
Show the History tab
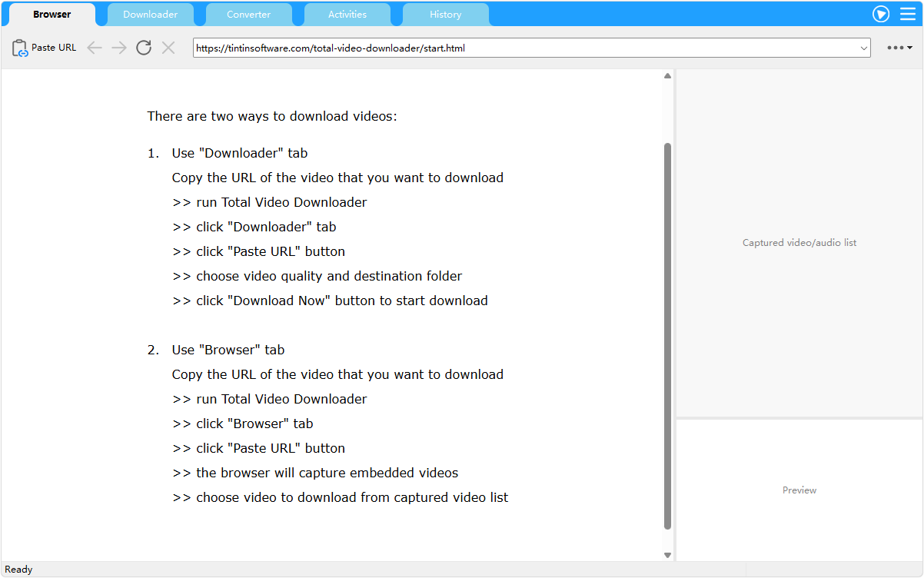446,15
